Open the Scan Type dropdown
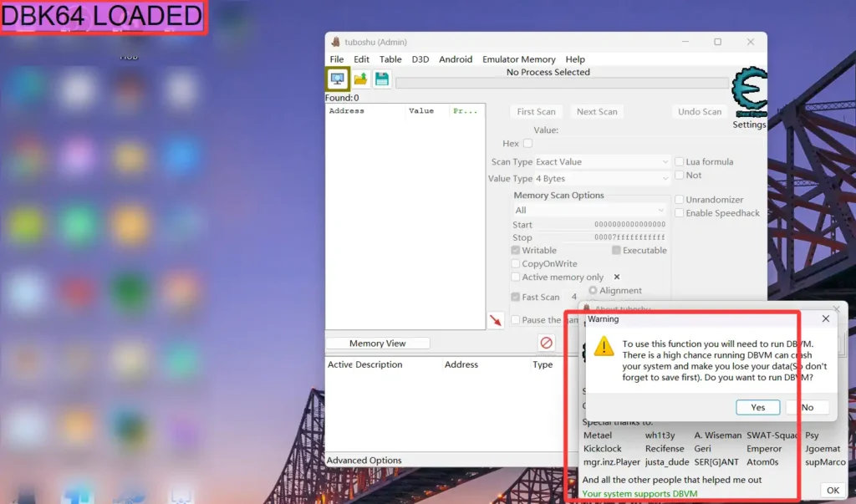 click(x=602, y=161)
